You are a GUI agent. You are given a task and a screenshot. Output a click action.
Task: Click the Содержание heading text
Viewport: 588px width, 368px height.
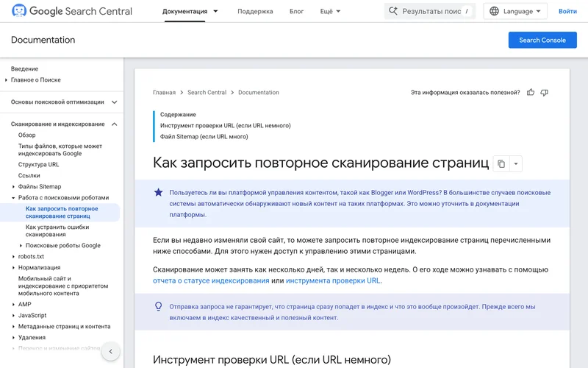point(178,115)
